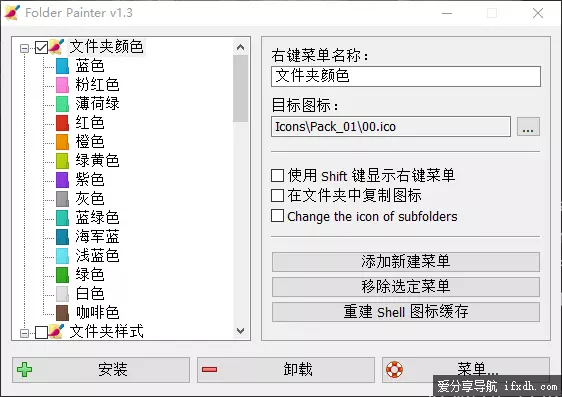
Task: Click the gray folder icon for 灰色
Action: (62, 199)
